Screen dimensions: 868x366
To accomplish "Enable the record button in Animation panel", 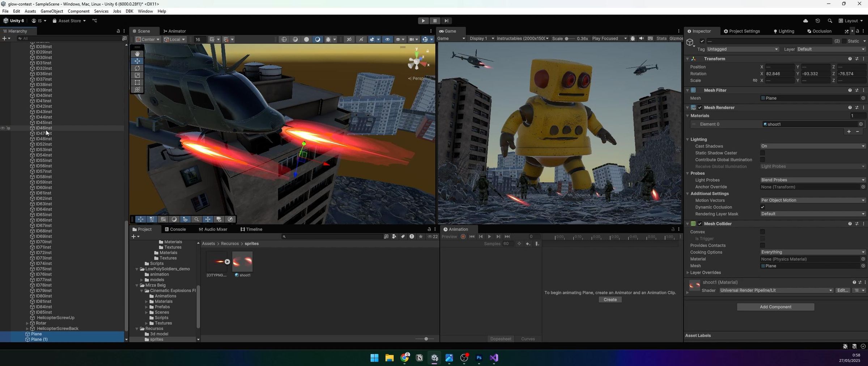I will pyautogui.click(x=463, y=237).
